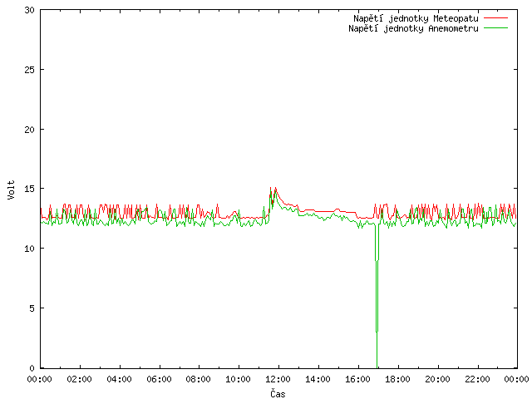Viewport: 532px width, 399px height.
Task: Click the green legend line sample
Action: [x=495, y=27]
